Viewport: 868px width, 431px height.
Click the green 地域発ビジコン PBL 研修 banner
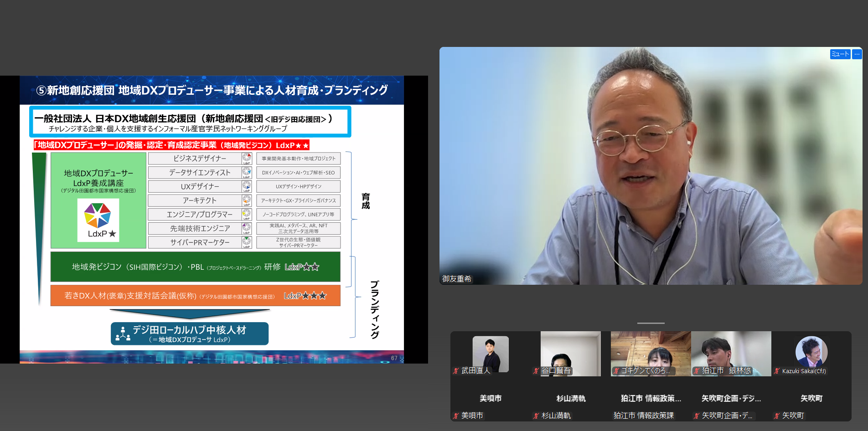[x=196, y=267]
